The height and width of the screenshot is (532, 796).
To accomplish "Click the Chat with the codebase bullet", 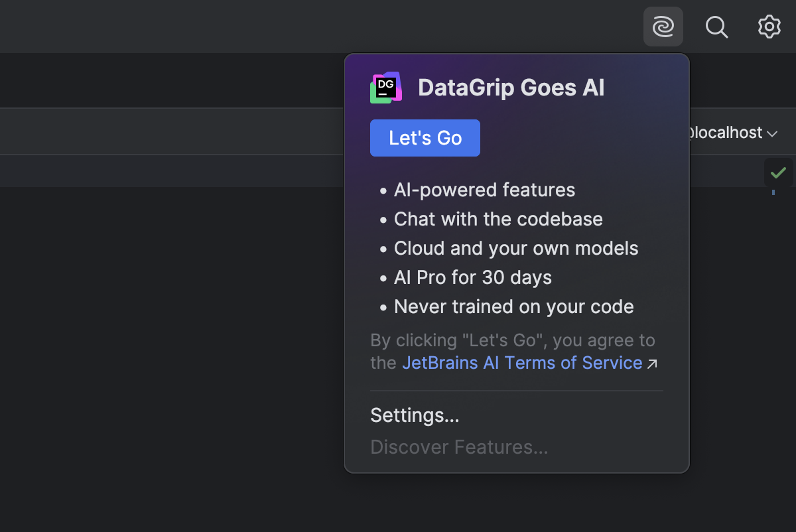I will pyautogui.click(x=498, y=219).
